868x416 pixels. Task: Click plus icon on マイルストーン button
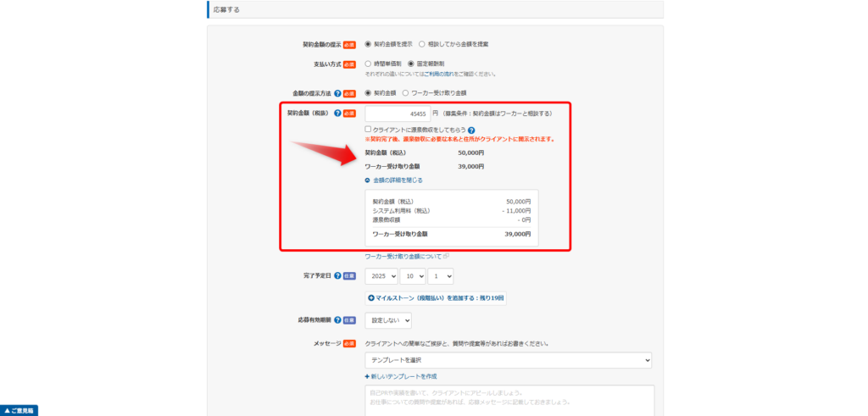(x=371, y=298)
